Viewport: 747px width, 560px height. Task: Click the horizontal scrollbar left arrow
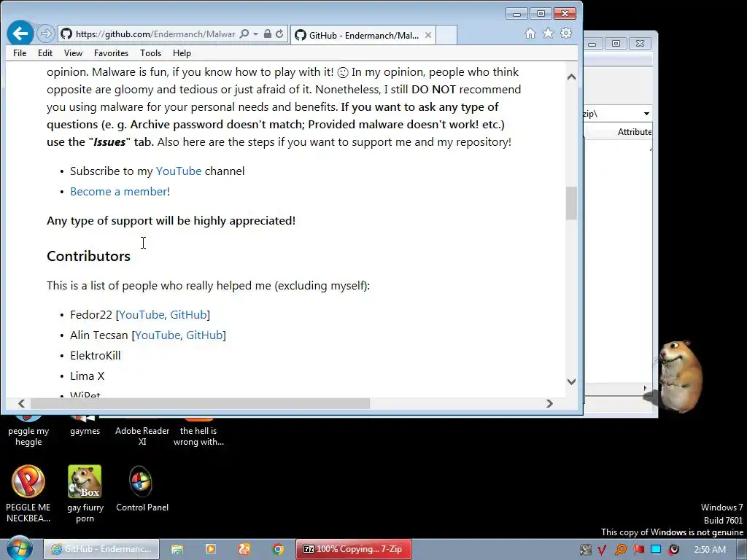coord(21,404)
